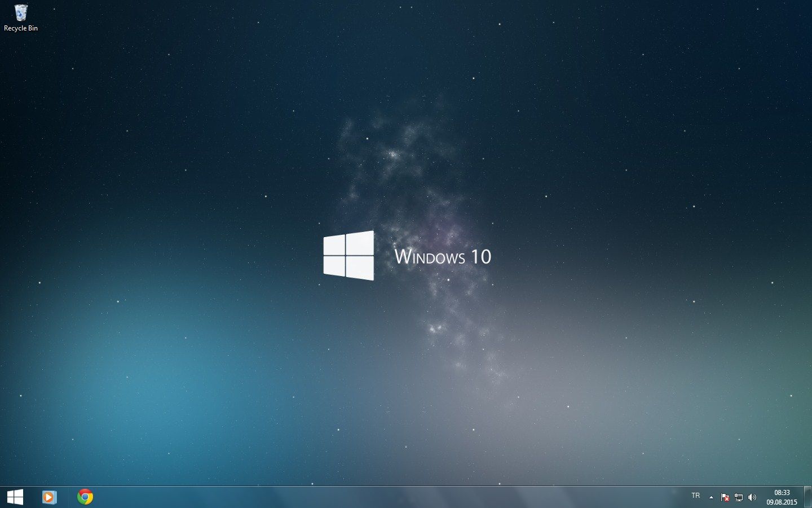
Task: Show hidden system tray icons
Action: [x=711, y=497]
